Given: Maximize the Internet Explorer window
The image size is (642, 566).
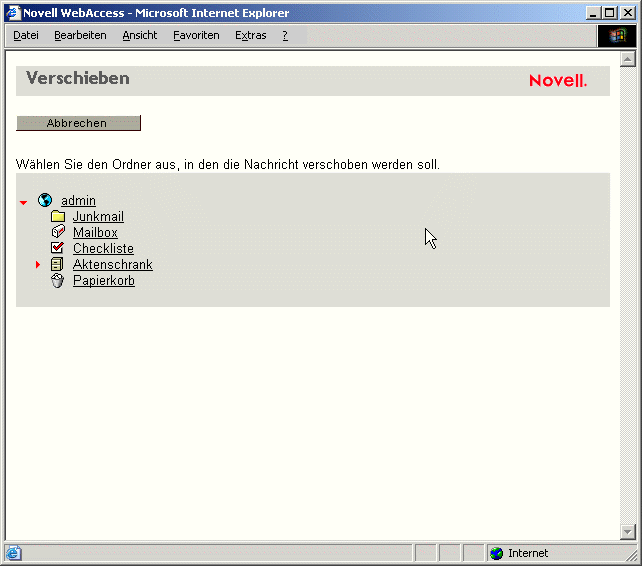Looking at the screenshot, I should pos(610,13).
